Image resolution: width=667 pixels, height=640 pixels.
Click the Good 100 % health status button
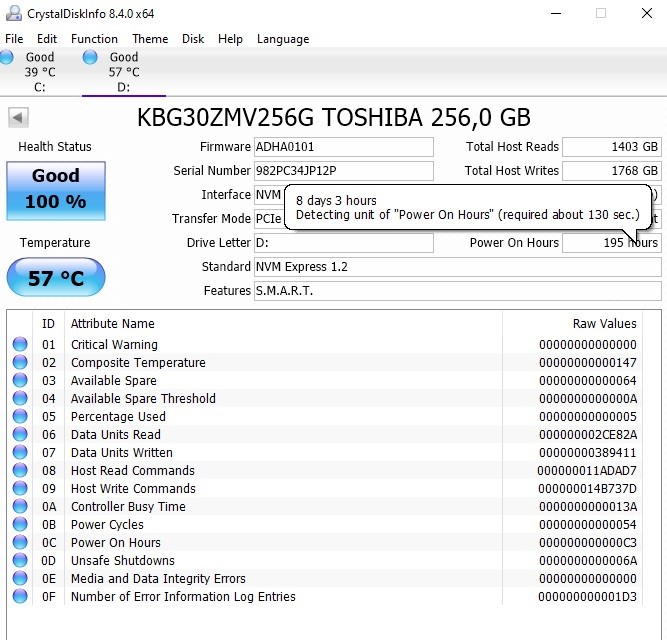56,190
